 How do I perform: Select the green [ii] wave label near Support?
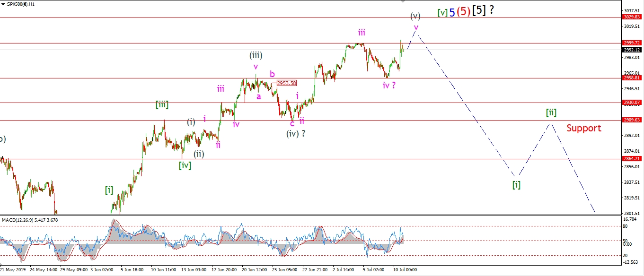551,112
